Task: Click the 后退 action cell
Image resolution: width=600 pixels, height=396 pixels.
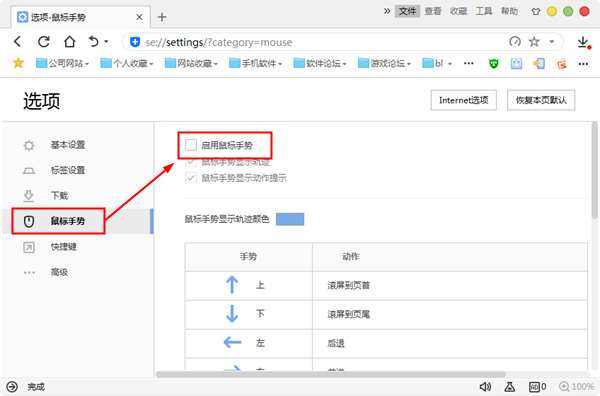Action: click(450, 344)
